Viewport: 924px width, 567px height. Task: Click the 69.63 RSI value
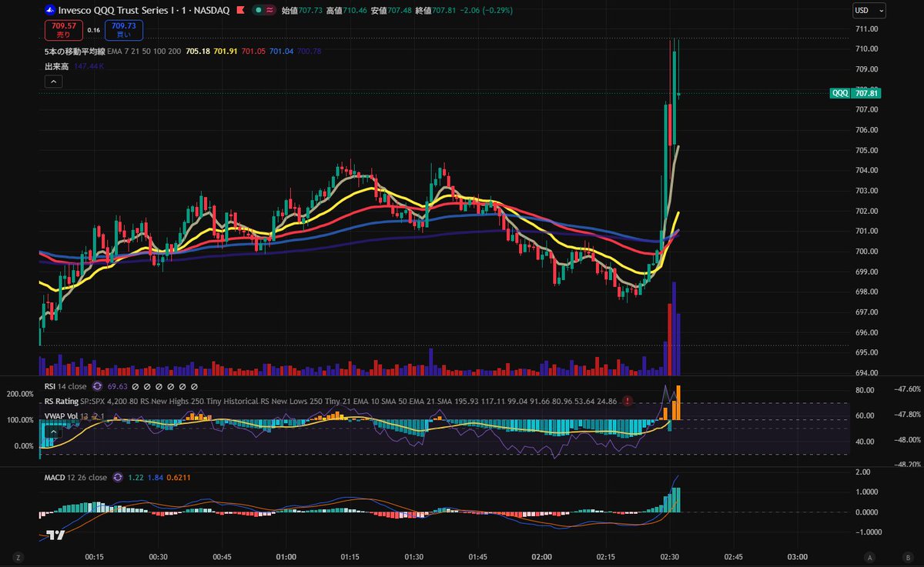119,386
